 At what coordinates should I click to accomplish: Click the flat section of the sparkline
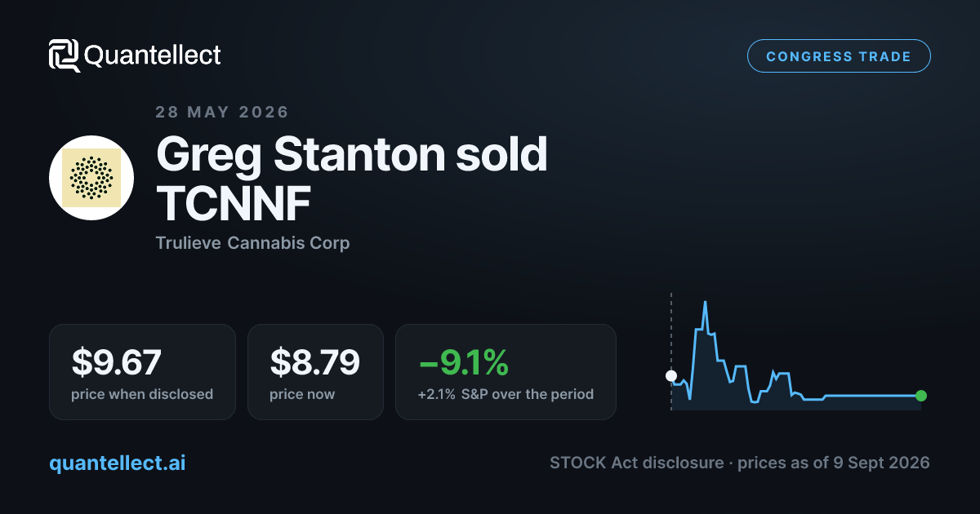pos(872,396)
